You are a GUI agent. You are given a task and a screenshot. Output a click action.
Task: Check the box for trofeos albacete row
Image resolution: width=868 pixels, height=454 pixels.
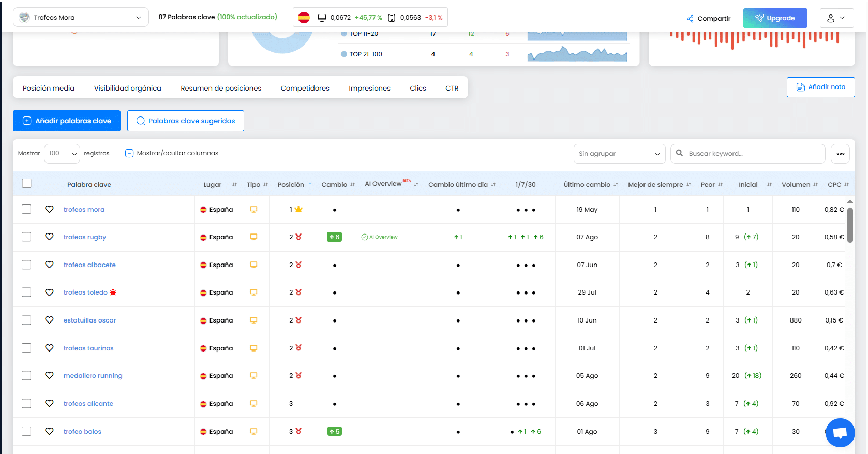[x=26, y=265]
